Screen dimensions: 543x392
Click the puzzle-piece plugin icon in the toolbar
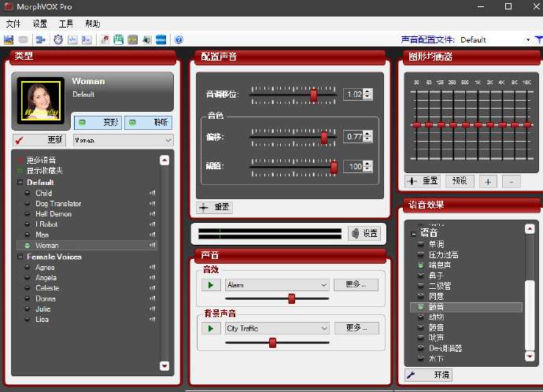40,40
